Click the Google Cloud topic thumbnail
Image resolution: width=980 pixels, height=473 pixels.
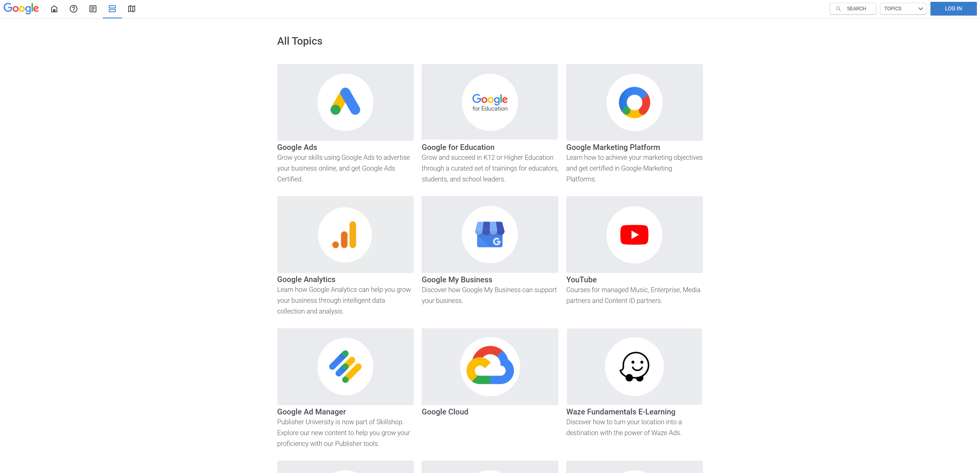click(490, 367)
